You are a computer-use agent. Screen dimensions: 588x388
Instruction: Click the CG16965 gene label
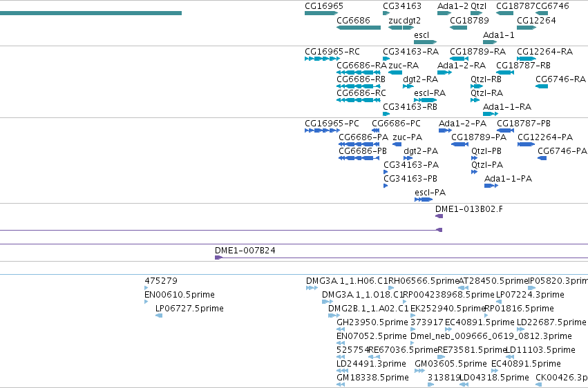tap(324, 6)
